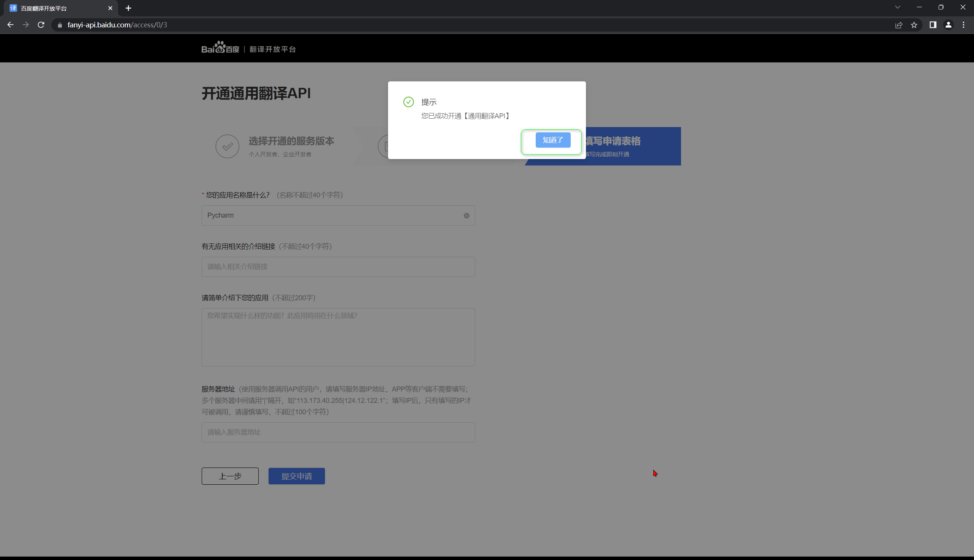Click label 请简单介绍下您的应用
The width and height of the screenshot is (974, 560).
(235, 298)
